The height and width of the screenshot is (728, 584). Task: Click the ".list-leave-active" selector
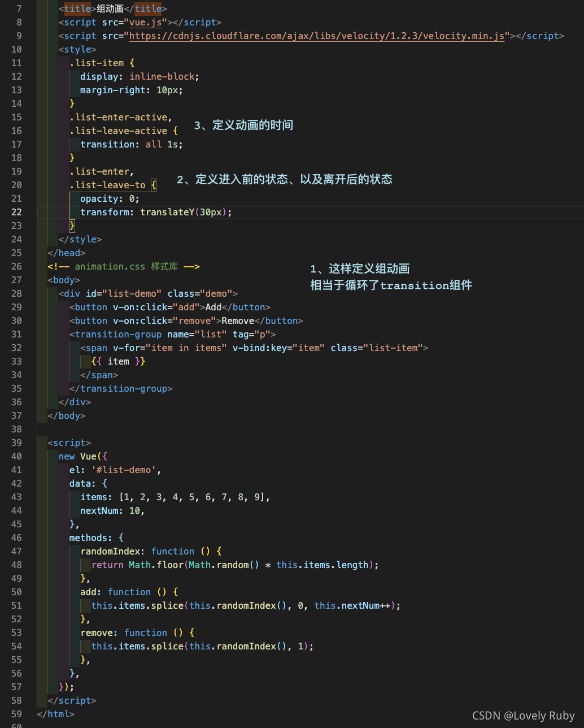[x=119, y=131]
